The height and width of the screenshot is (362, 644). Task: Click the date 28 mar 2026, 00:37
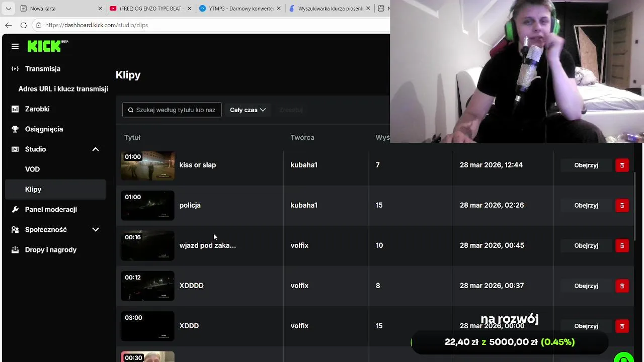(x=492, y=286)
